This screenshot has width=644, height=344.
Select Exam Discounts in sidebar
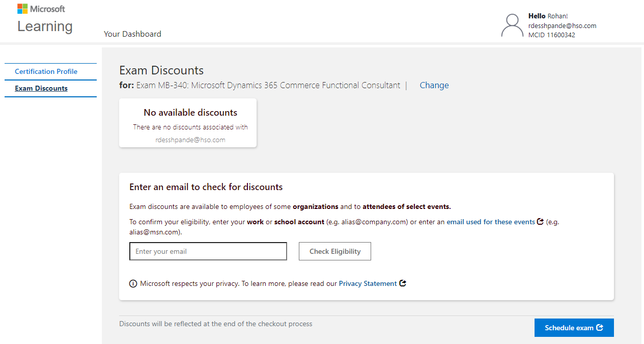[41, 88]
